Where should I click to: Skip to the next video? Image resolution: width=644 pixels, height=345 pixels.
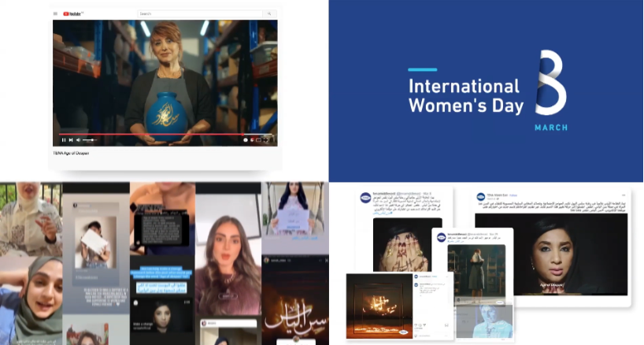pyautogui.click(x=71, y=139)
